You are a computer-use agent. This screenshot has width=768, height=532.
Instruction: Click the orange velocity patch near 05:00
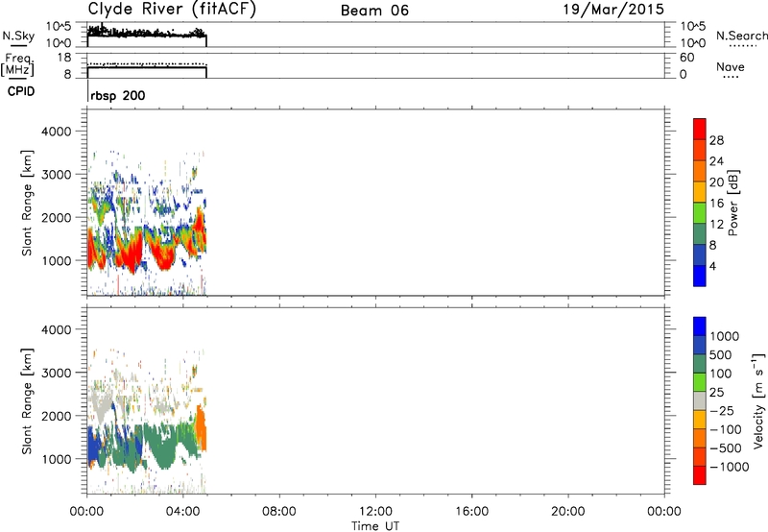coord(201,428)
